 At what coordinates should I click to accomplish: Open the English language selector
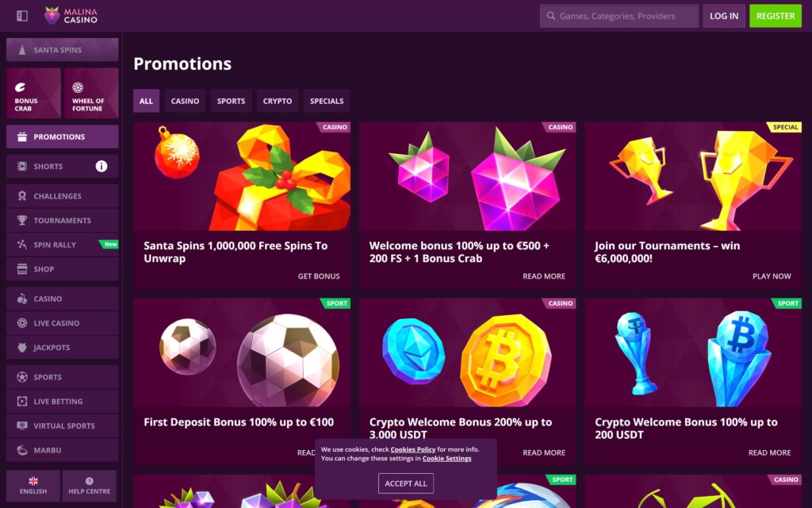33,486
